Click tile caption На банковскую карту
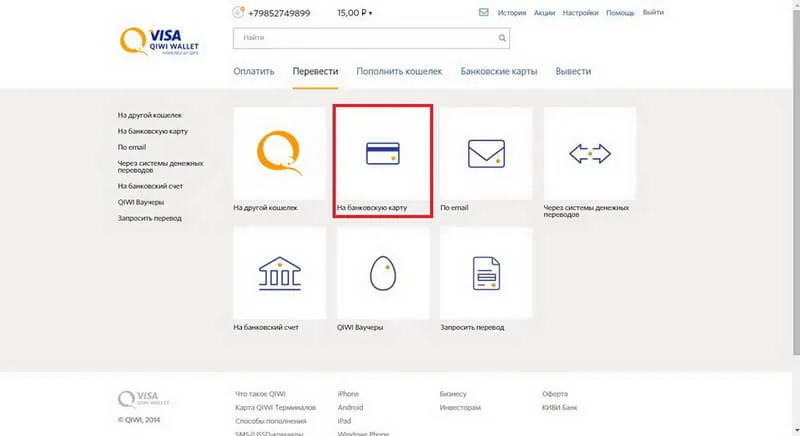800x436 pixels. (372, 208)
